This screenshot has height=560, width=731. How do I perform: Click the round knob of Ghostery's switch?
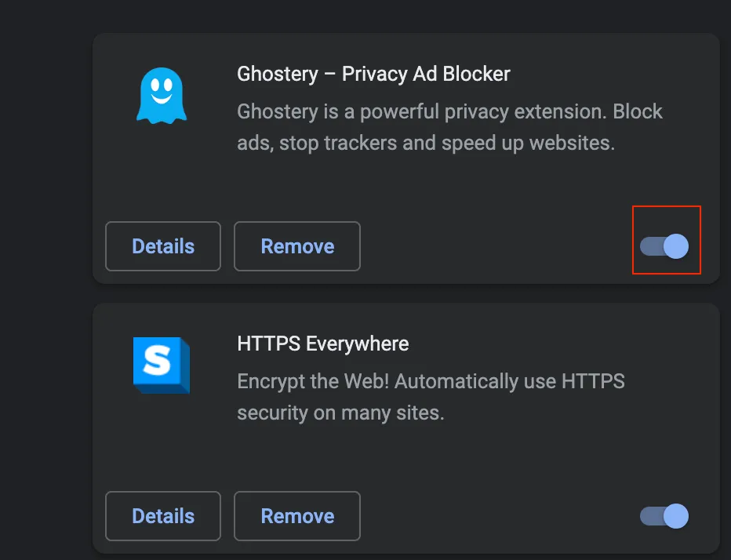click(676, 246)
